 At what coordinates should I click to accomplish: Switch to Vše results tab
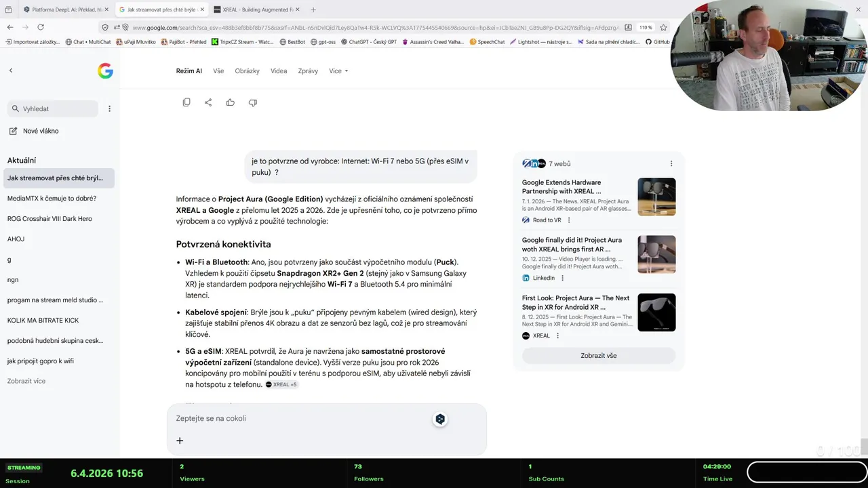tap(218, 70)
